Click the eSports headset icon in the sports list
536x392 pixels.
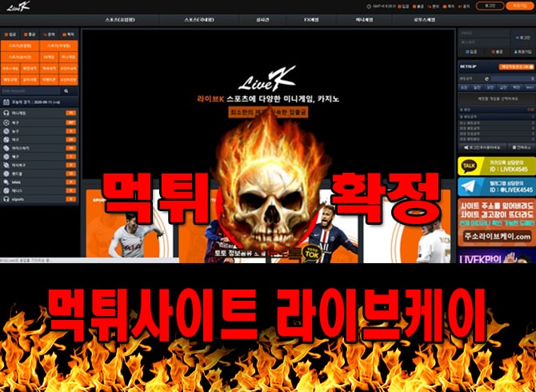[6, 199]
